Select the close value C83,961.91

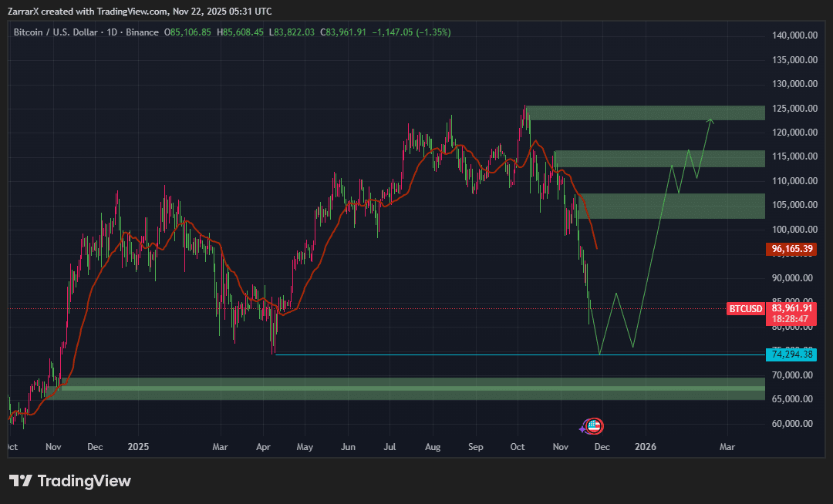(x=343, y=32)
